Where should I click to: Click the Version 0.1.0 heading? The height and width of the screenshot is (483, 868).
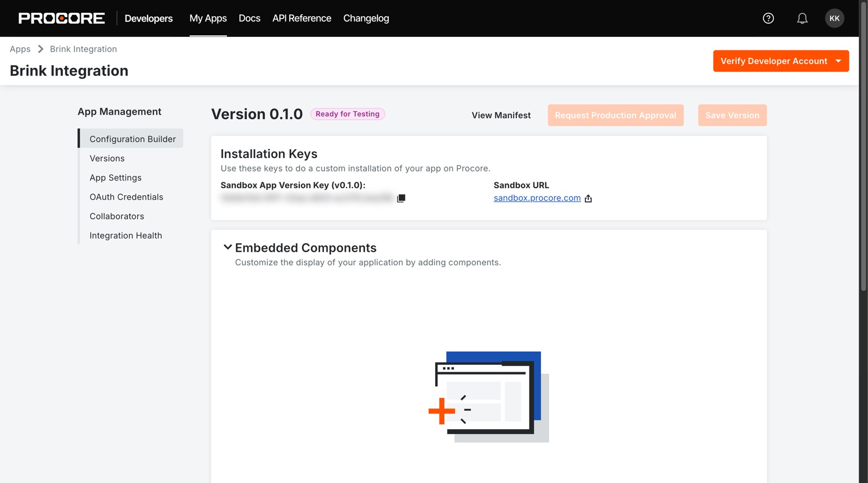point(257,114)
